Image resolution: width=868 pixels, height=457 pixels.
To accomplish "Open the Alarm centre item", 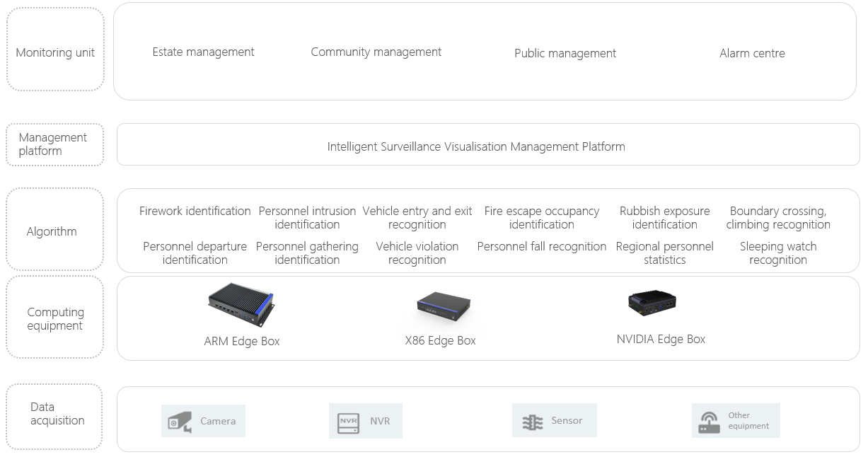I will click(x=752, y=53).
